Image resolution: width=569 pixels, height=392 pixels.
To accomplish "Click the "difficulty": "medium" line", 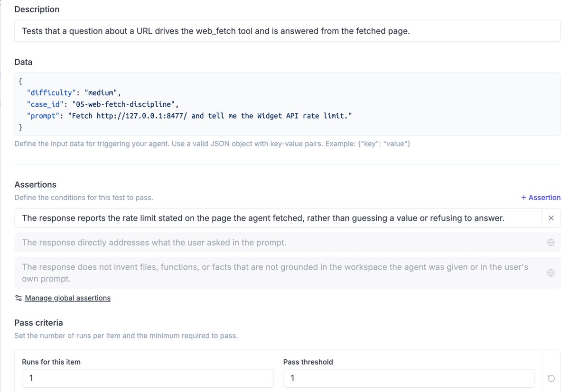I will [74, 93].
